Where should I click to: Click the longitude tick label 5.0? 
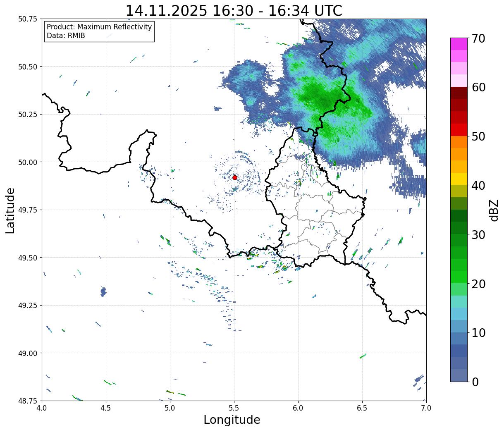point(170,408)
